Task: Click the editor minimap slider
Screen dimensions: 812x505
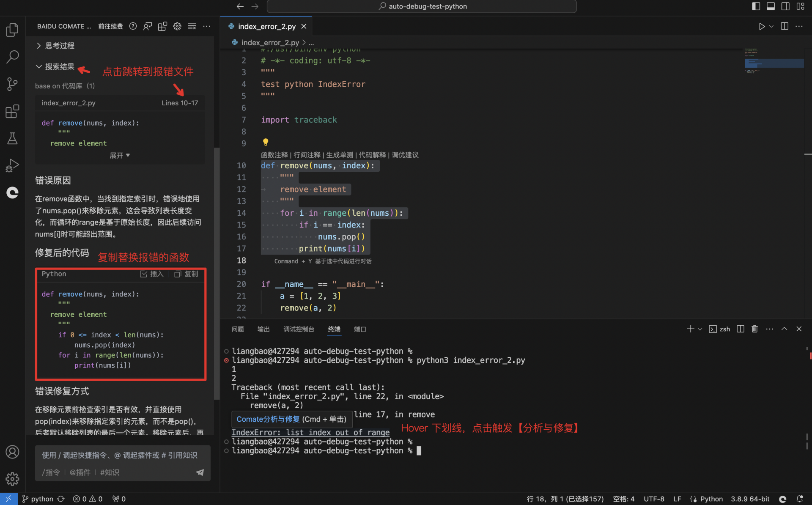Action: pos(774,63)
